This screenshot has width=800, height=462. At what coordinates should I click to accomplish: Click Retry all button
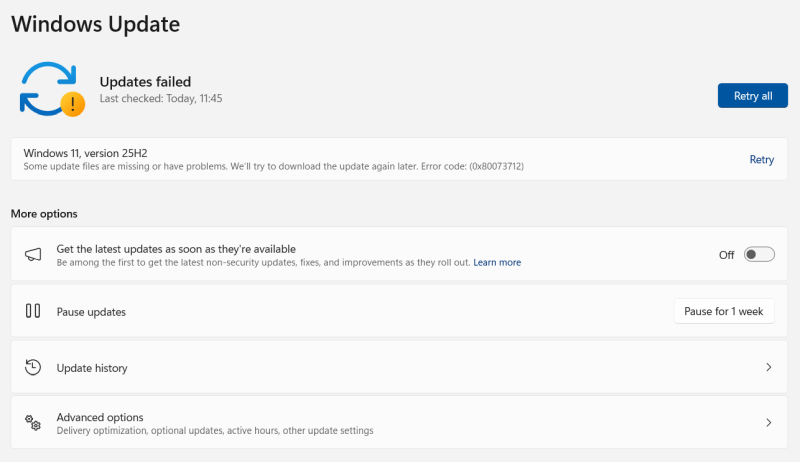click(753, 96)
